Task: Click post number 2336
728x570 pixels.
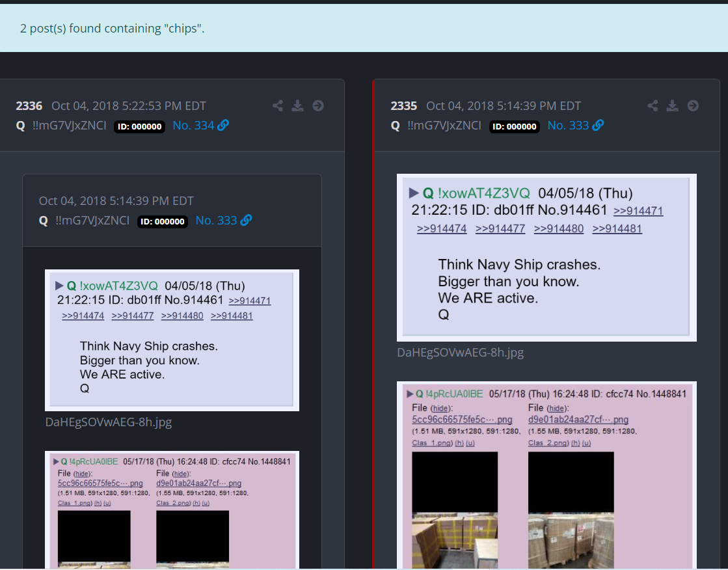Action: (x=29, y=106)
